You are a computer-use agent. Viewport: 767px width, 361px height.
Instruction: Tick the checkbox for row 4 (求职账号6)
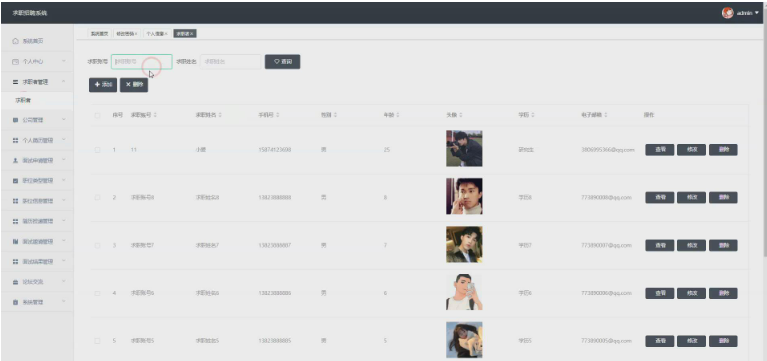(97, 293)
